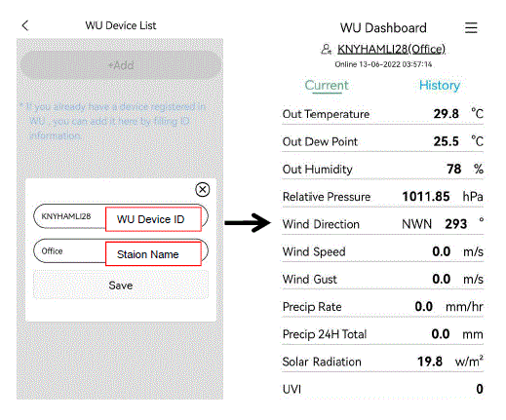Viewport: 506px width, 420px height.
Task: Click the Out Humidity row
Action: tap(382, 170)
